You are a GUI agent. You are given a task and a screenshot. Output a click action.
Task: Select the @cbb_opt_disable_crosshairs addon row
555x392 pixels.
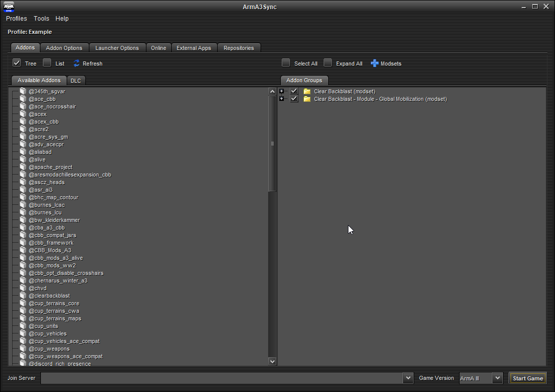(x=66, y=273)
